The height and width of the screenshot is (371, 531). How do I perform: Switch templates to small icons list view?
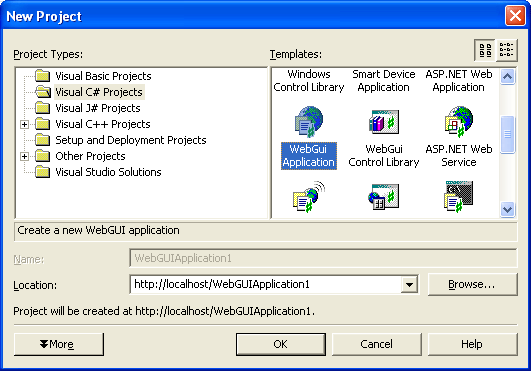coord(506,50)
